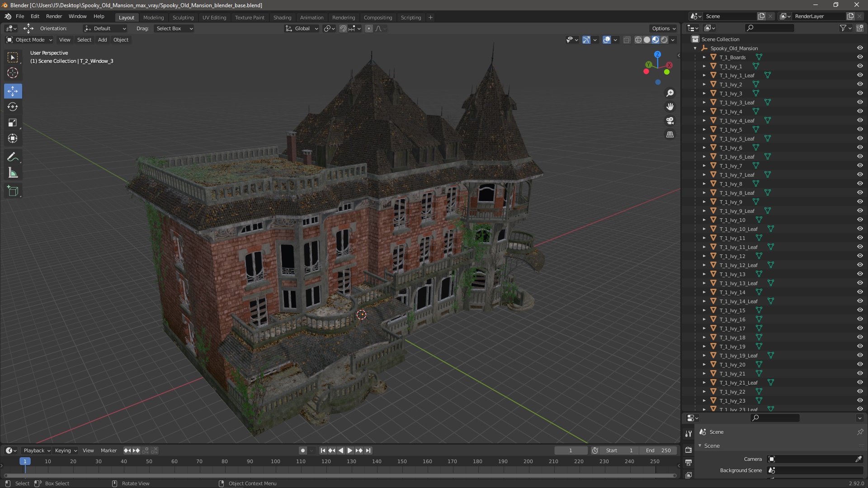This screenshot has height=488, width=868.
Task: Activate the Move tool
Action: pyautogui.click(x=13, y=91)
